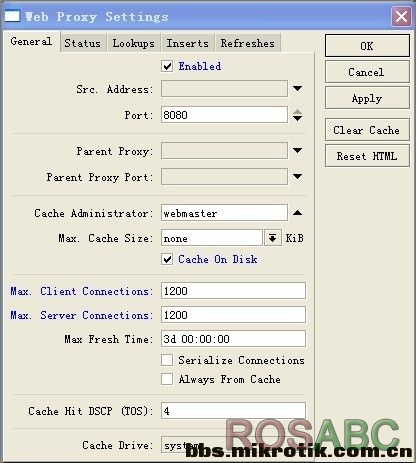Check the Always From Cache box
The height and width of the screenshot is (463, 416).
[x=167, y=379]
